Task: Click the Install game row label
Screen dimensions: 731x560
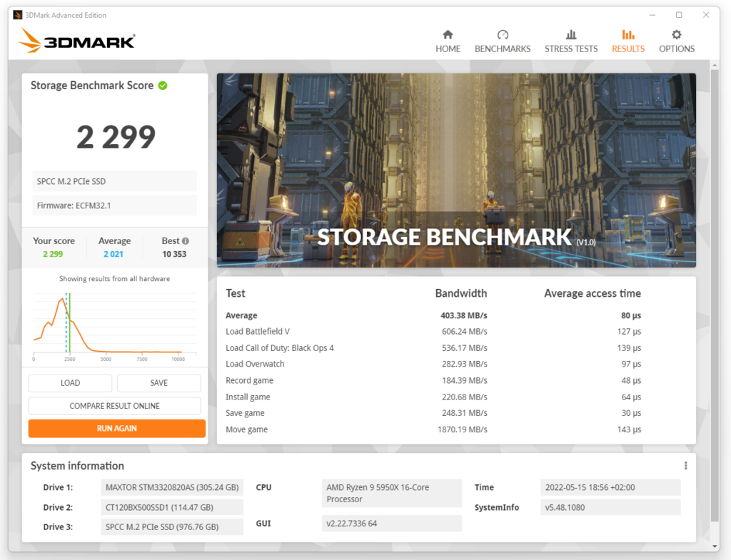Action: click(x=248, y=397)
